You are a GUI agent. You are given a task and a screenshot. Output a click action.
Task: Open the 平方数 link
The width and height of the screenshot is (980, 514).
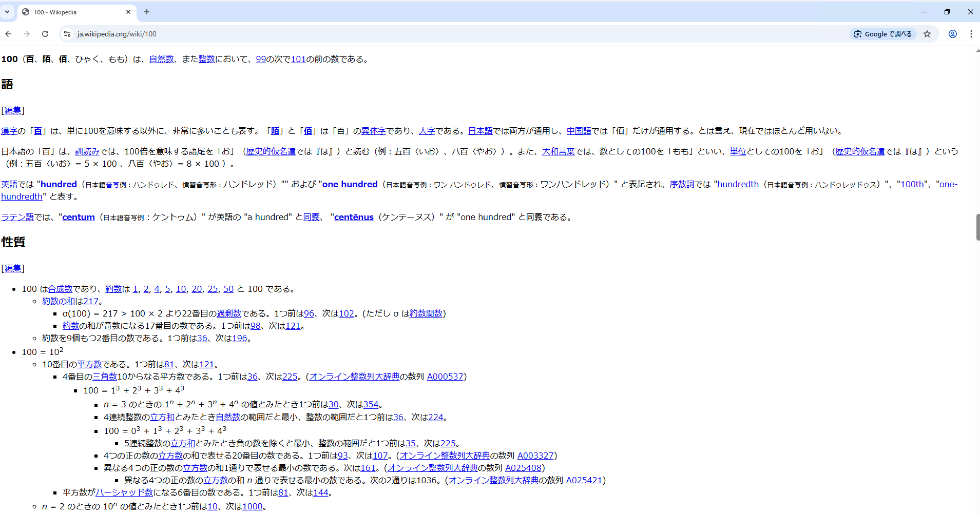click(x=89, y=364)
